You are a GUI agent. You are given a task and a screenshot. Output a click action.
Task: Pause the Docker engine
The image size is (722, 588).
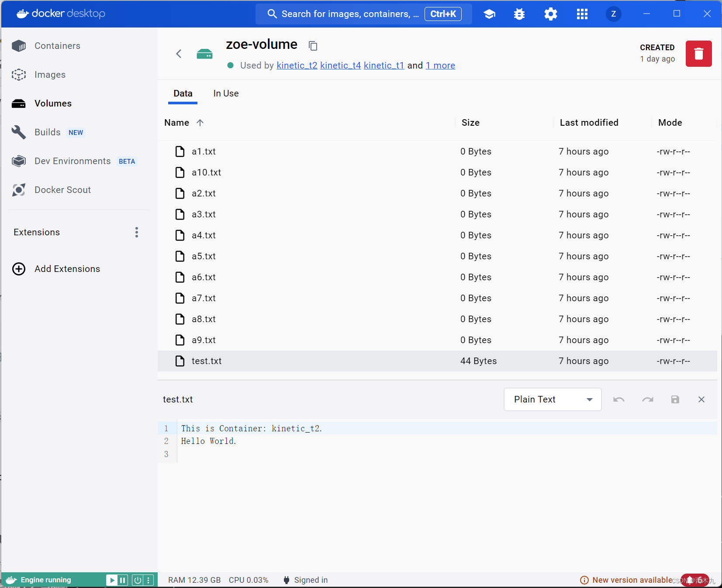pos(123,580)
